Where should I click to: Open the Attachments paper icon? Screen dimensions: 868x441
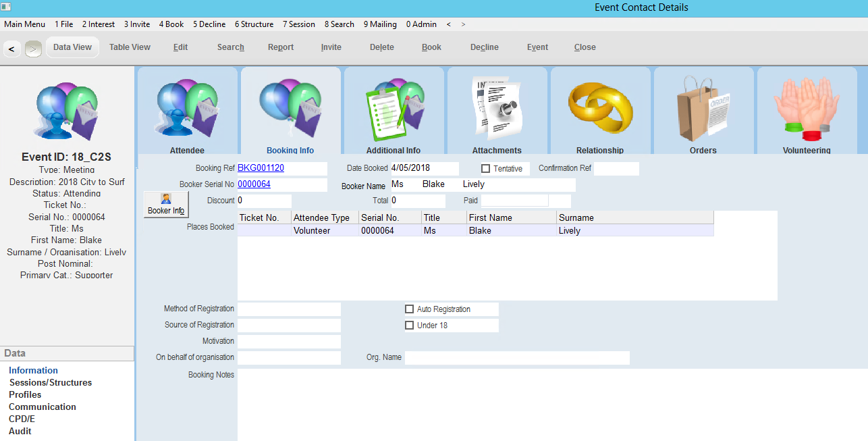497,108
